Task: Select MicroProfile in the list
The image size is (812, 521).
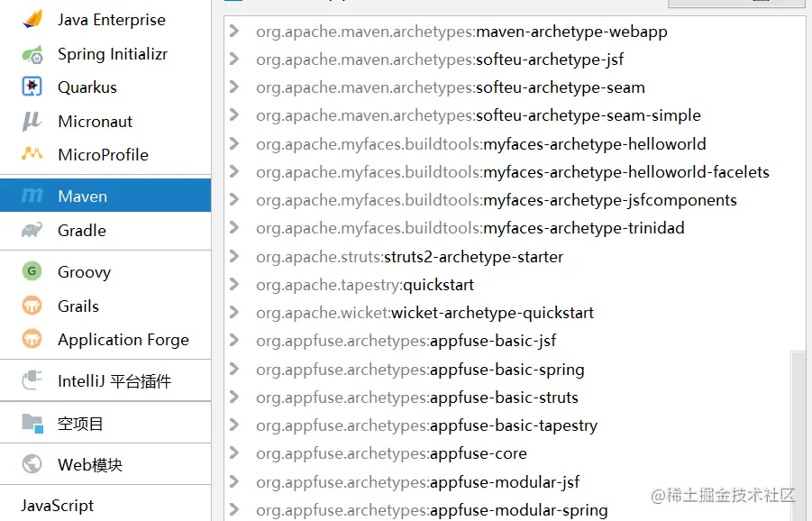Action: pos(105,154)
